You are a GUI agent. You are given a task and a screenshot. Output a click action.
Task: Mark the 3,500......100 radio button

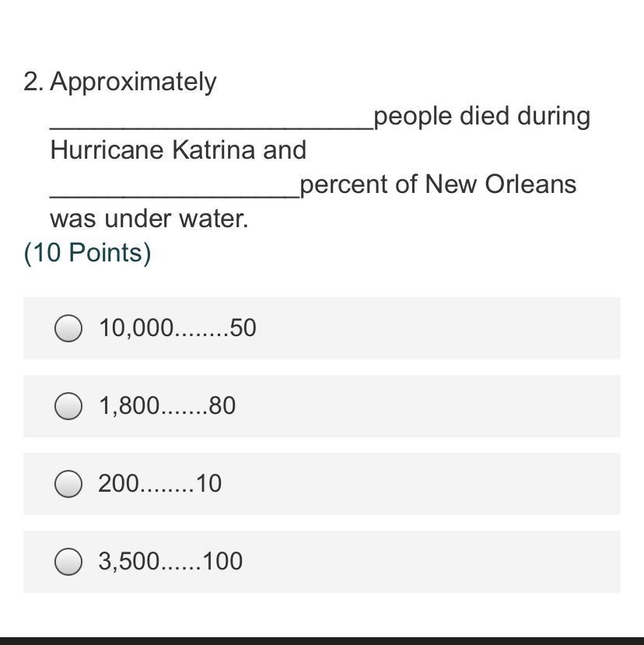(x=68, y=562)
